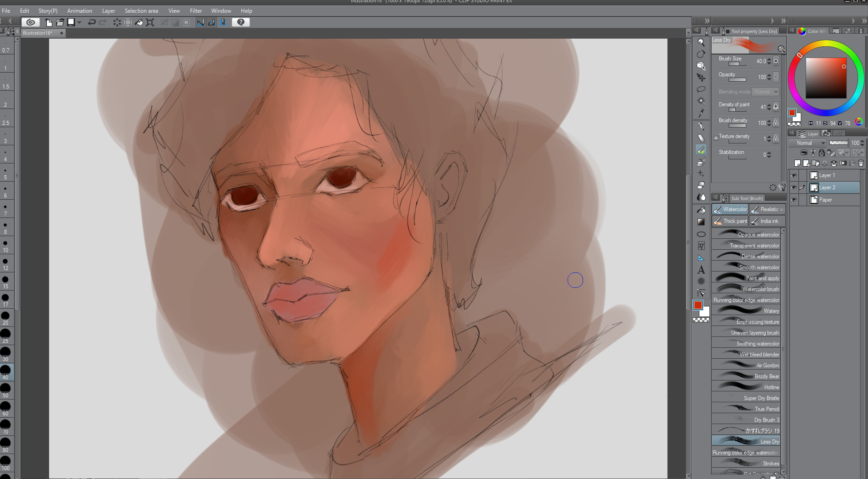Screen dimensions: 868x479
Task: Hide Layer 1 using its eye icon
Action: tap(793, 175)
